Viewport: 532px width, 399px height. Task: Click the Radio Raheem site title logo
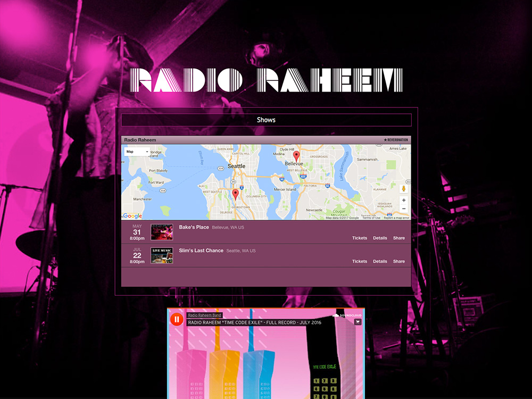click(x=267, y=81)
